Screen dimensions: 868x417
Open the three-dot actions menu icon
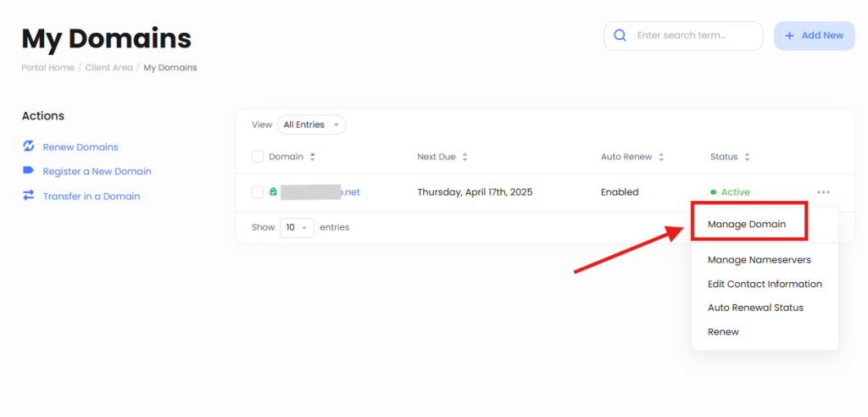pos(823,192)
